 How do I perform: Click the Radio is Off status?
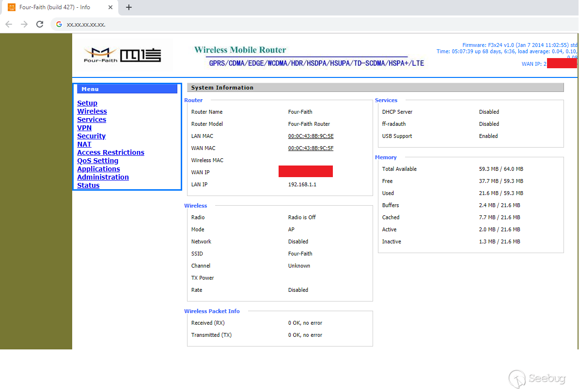click(x=302, y=218)
